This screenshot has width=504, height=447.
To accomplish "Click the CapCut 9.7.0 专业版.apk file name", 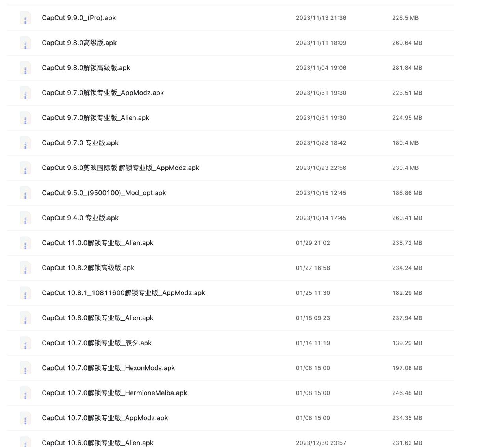I will (x=80, y=143).
